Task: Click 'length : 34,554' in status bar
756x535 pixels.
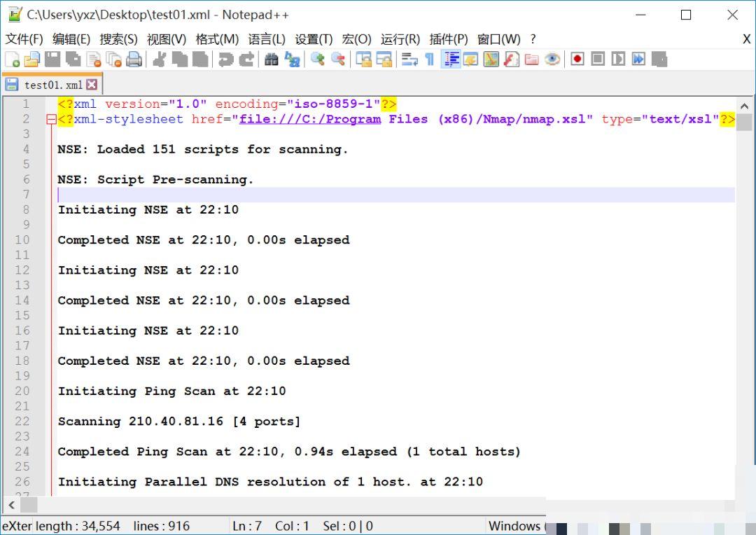Action: coord(78,526)
